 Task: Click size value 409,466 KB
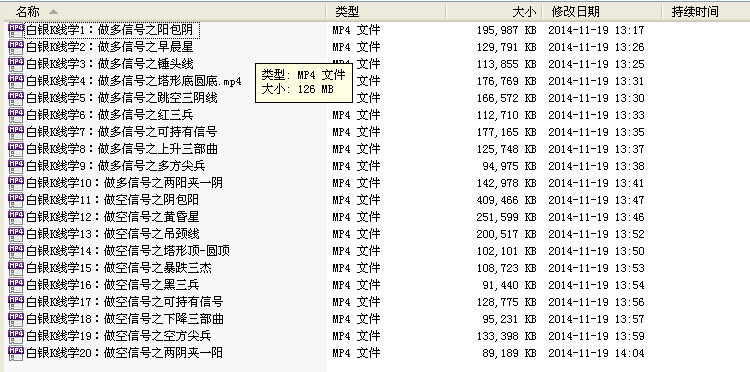point(506,200)
